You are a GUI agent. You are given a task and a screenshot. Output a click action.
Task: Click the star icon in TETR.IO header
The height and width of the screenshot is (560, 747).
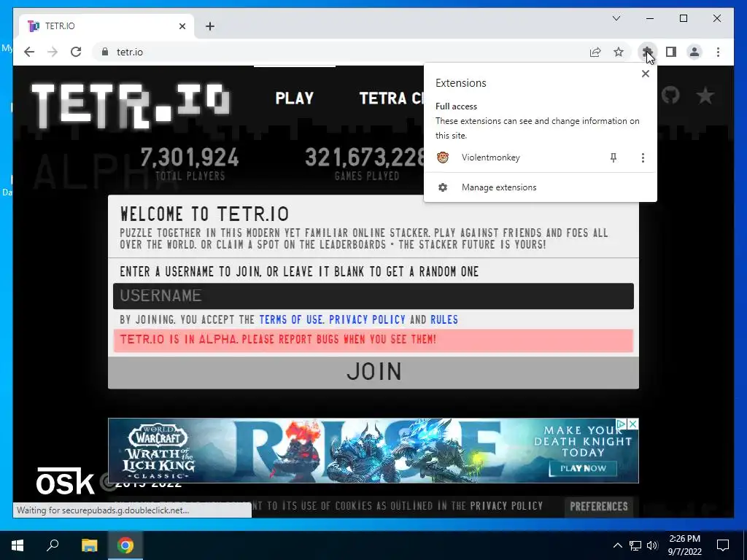tap(705, 96)
